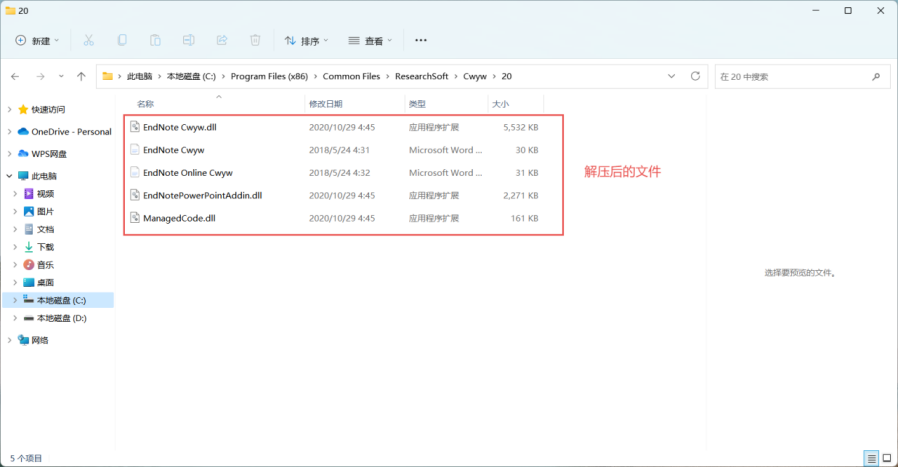This screenshot has height=467, width=898.
Task: Select file EndNote Online Cwyw
Action: tap(188, 172)
